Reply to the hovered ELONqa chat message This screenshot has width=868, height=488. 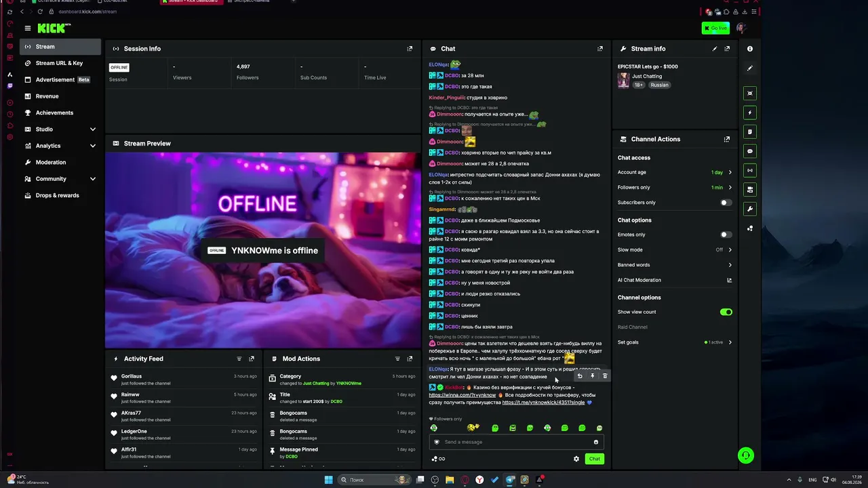coord(580,376)
